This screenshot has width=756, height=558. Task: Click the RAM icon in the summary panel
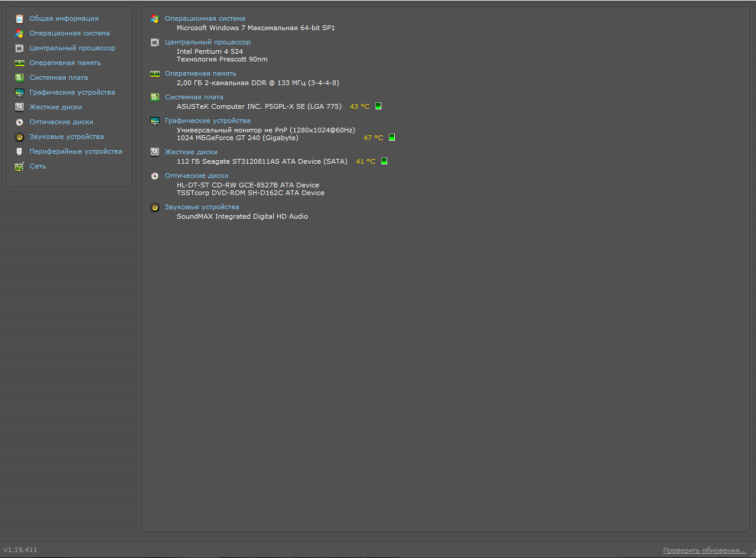click(x=155, y=73)
